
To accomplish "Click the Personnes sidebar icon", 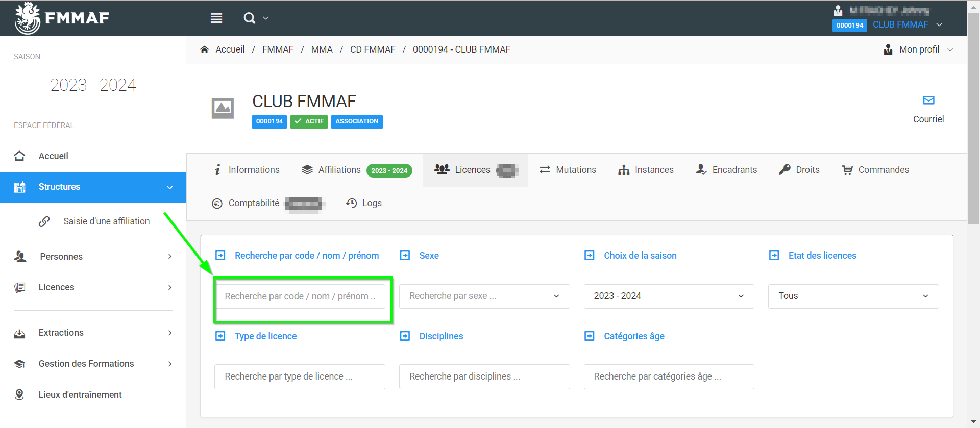I will coord(20,257).
